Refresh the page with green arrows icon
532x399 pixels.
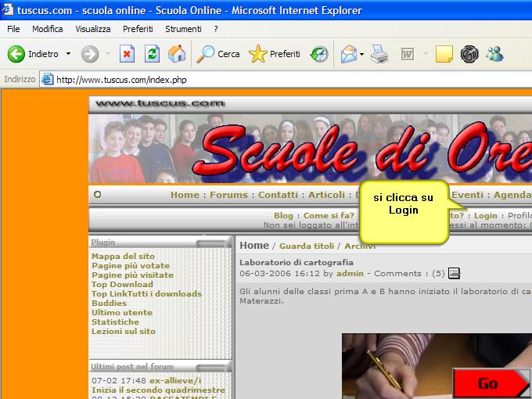(152, 54)
